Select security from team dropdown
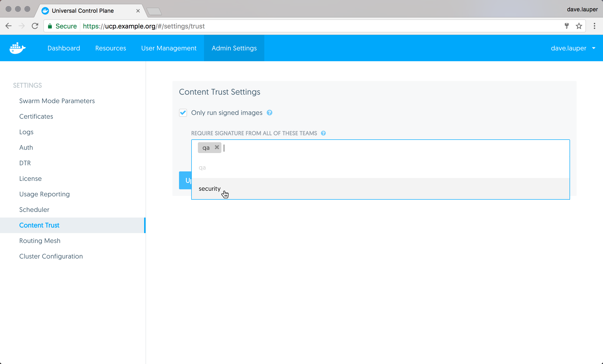 209,189
